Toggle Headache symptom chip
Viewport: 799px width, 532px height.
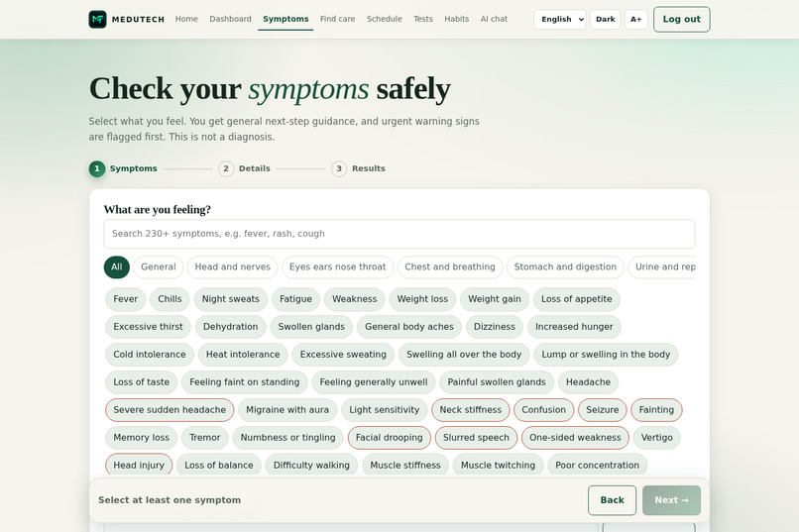(588, 382)
